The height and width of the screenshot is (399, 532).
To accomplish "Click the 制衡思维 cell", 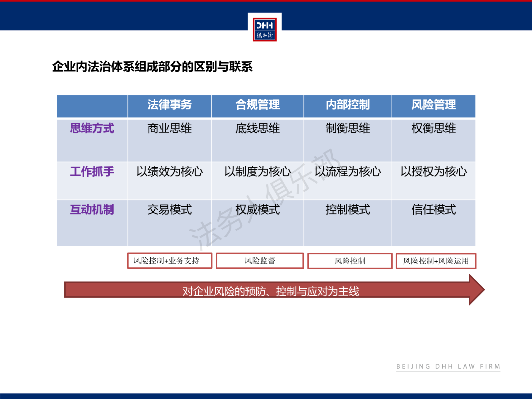I will pyautogui.click(x=348, y=140).
